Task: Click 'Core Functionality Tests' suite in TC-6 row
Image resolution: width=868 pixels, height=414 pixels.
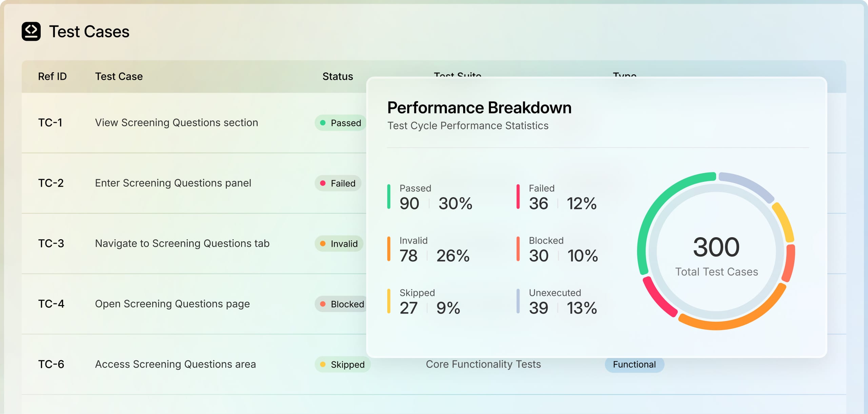Action: pyautogui.click(x=483, y=364)
